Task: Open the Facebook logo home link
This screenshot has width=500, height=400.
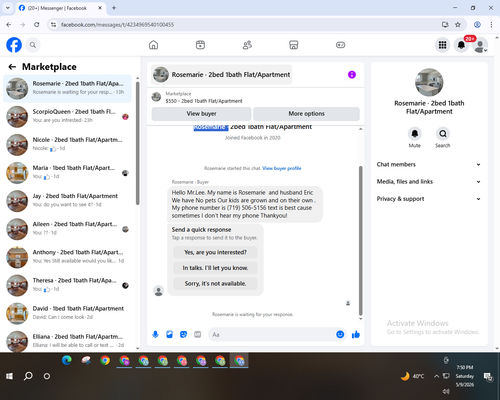Action: (14, 45)
